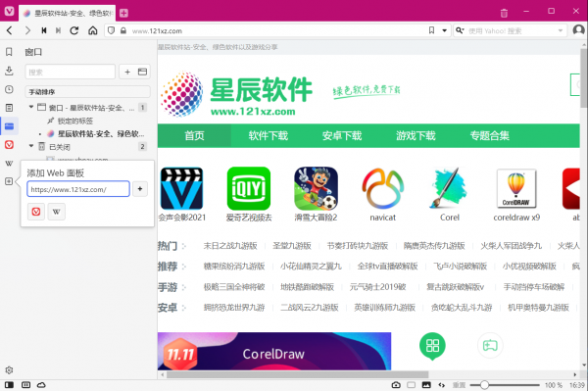Open the Vivaldi main menu icon
This screenshot has width=588, height=391.
9,11
